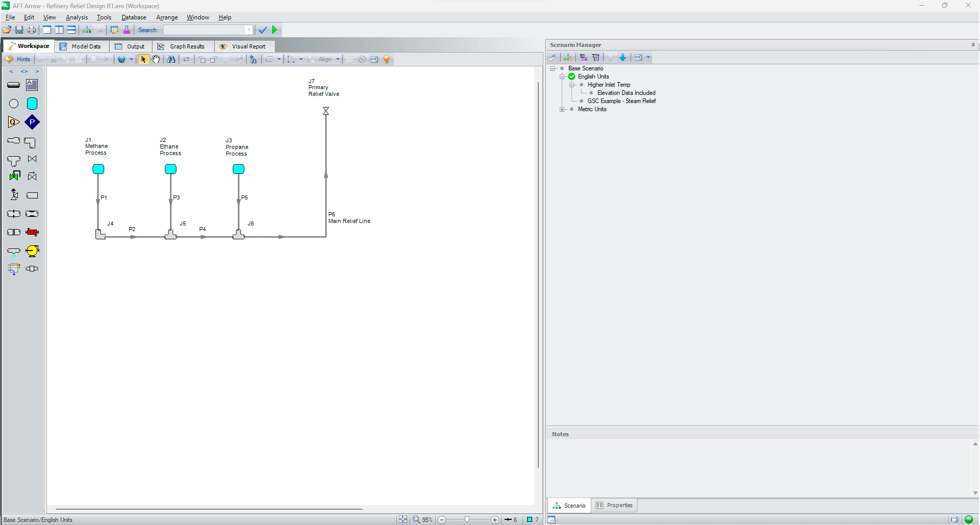
Task: Switch to the Model Data tab
Action: (x=81, y=46)
